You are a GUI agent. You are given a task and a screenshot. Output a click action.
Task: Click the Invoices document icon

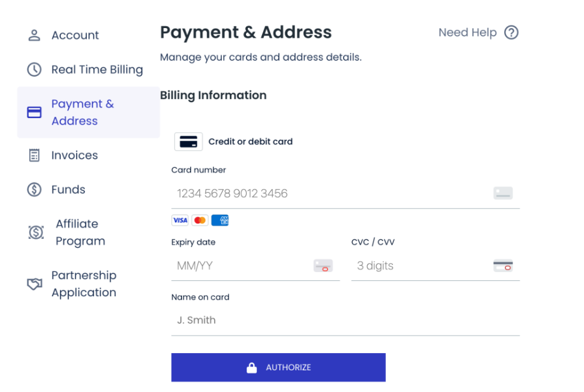pyautogui.click(x=35, y=155)
